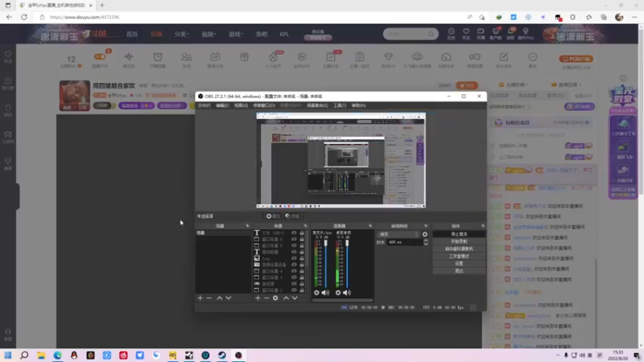Expand the 视频 dropdown in Douyu nav
Screen dimensions: 644x362
(208, 34)
